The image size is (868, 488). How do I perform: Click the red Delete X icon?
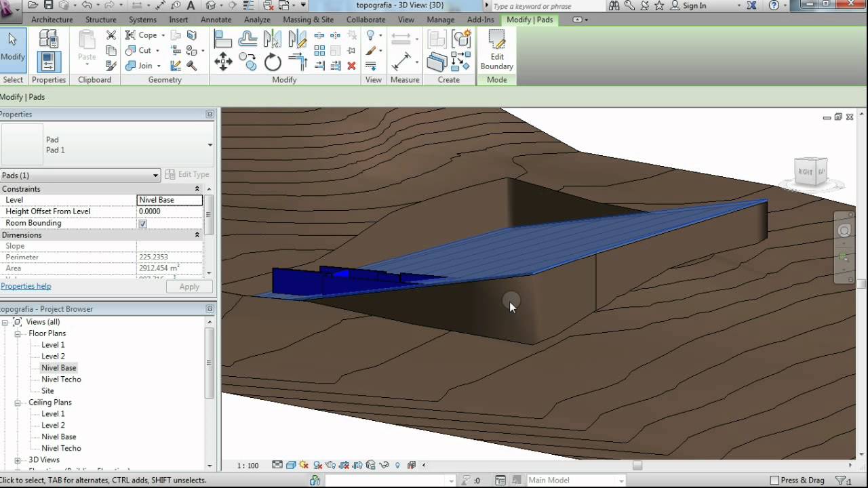click(x=351, y=66)
